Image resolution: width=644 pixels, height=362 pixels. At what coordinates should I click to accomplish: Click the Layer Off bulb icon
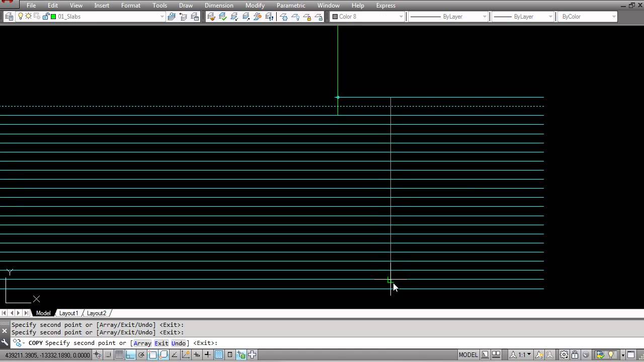(x=295, y=17)
